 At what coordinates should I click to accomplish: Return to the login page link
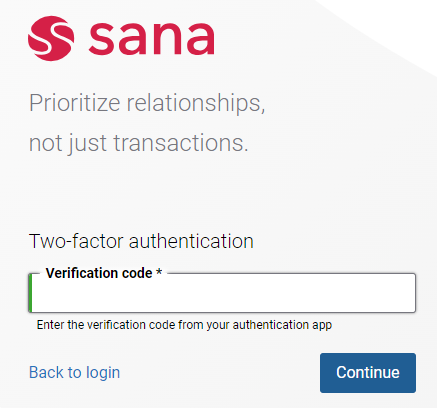coord(74,372)
